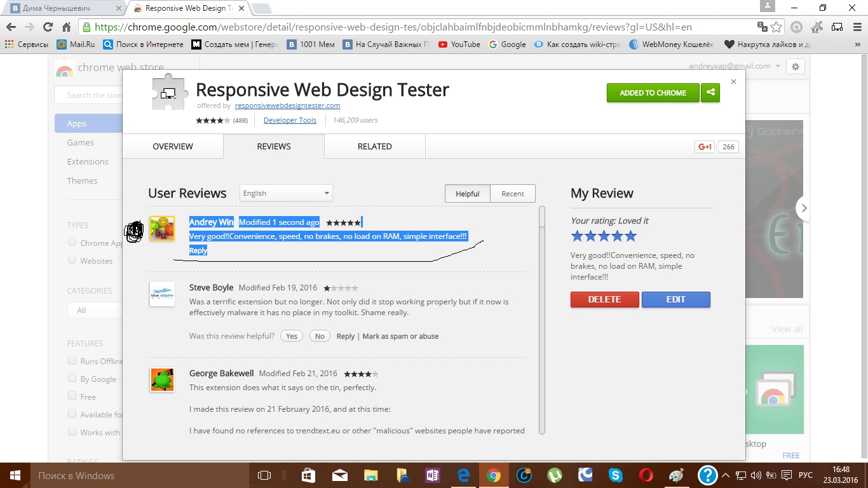Open Paint from the taskbar
868x488 pixels.
[x=677, y=475]
